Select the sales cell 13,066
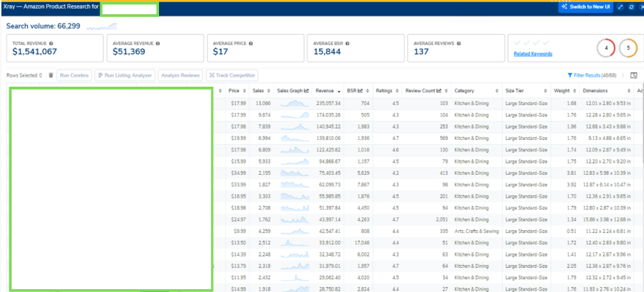Image resolution: width=644 pixels, height=292 pixels. [x=263, y=103]
